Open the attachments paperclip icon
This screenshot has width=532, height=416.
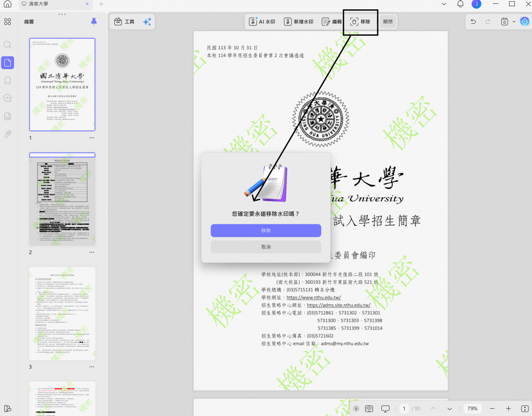7,135
